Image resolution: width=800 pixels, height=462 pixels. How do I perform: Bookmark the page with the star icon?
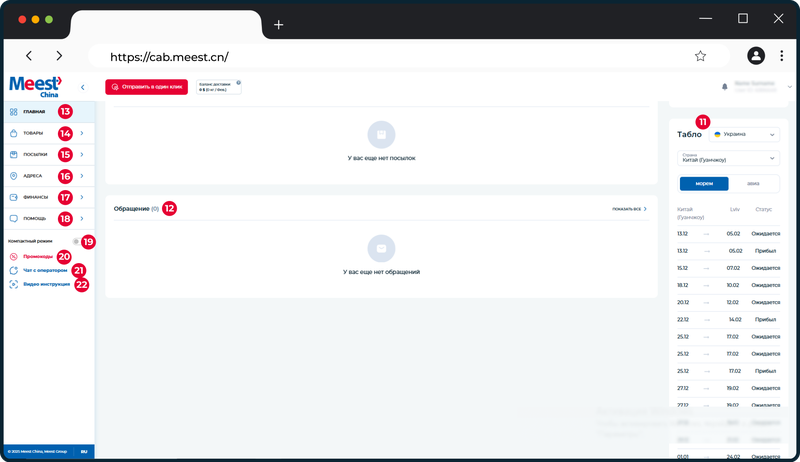pyautogui.click(x=700, y=56)
